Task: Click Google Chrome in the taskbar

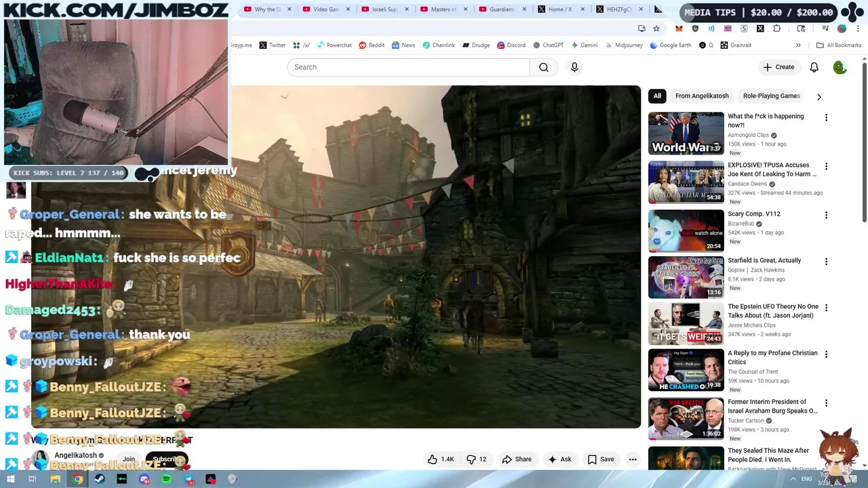Action: click(x=78, y=479)
